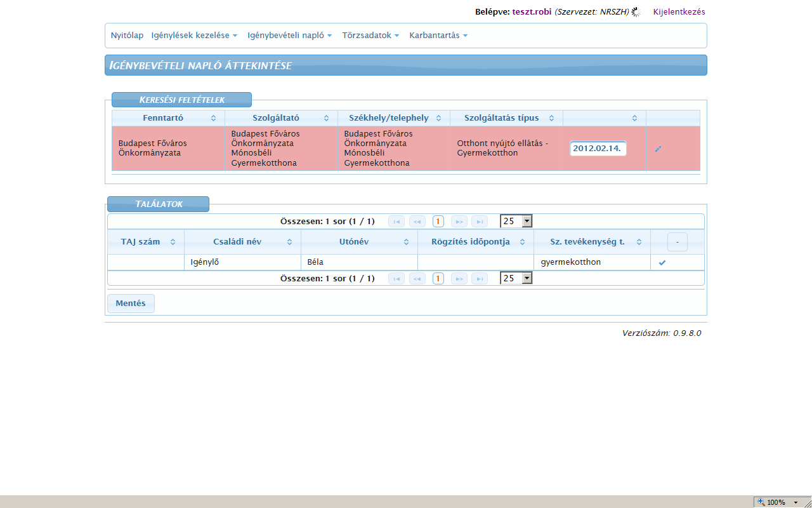Image resolution: width=812 pixels, height=508 pixels.
Task: Go to the first page in the top paginator
Action: [x=396, y=221]
